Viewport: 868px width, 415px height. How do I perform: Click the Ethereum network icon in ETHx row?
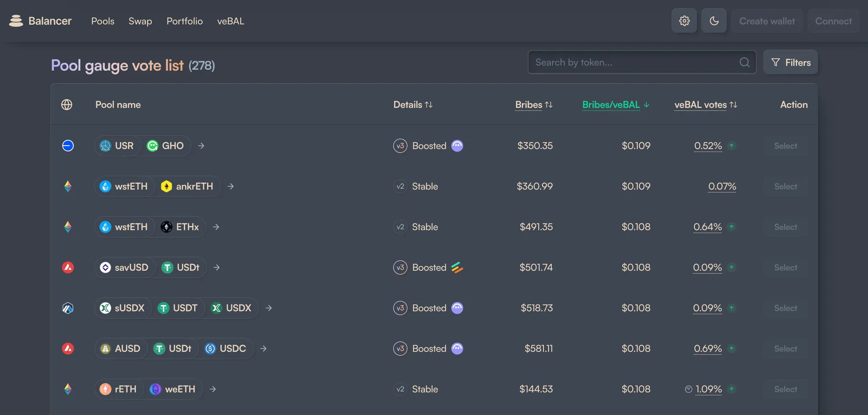tap(68, 227)
